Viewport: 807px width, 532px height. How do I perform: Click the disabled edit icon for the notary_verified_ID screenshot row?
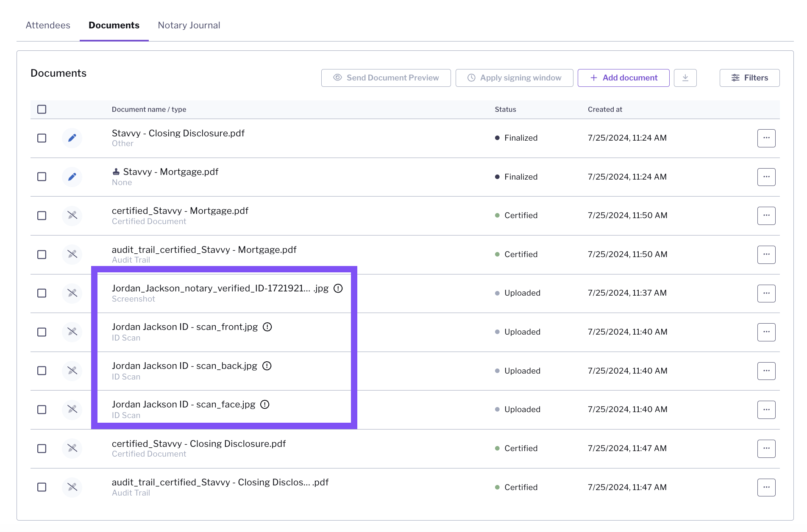(x=72, y=293)
